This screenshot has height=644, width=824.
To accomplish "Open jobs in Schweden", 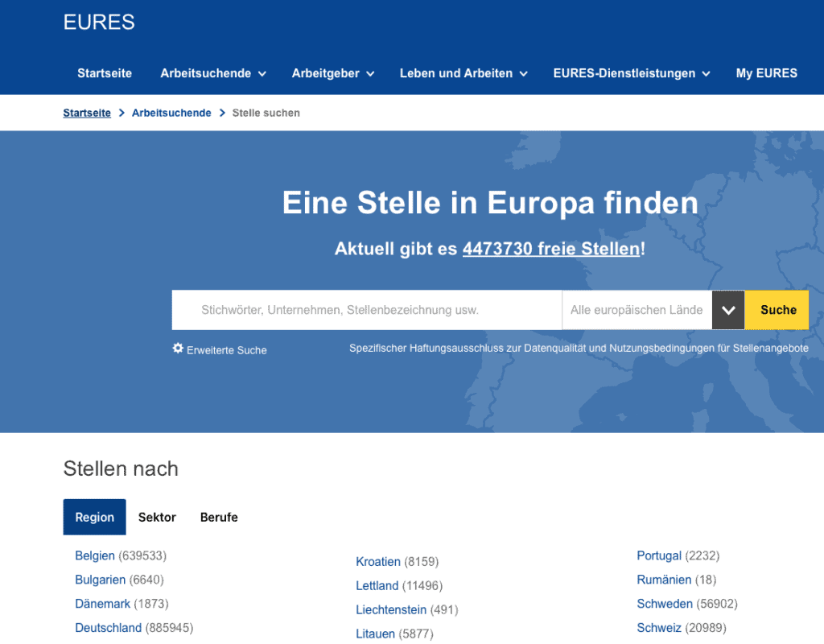I will click(665, 604).
